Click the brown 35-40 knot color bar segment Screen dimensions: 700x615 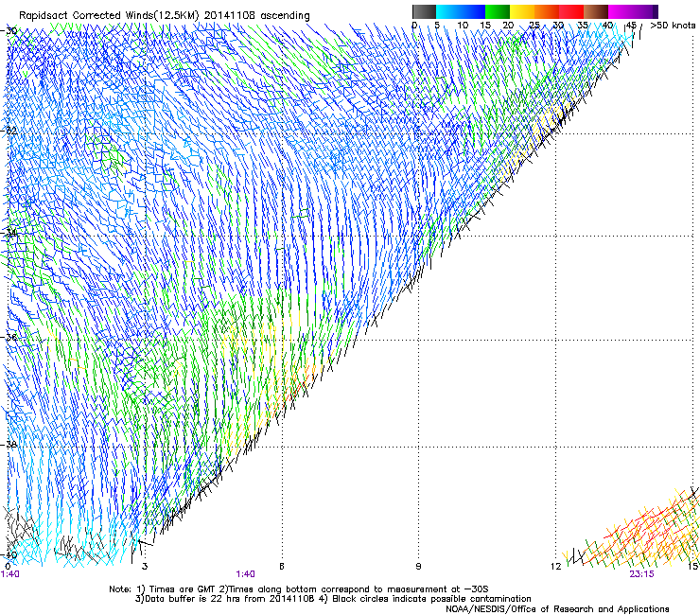(596, 11)
